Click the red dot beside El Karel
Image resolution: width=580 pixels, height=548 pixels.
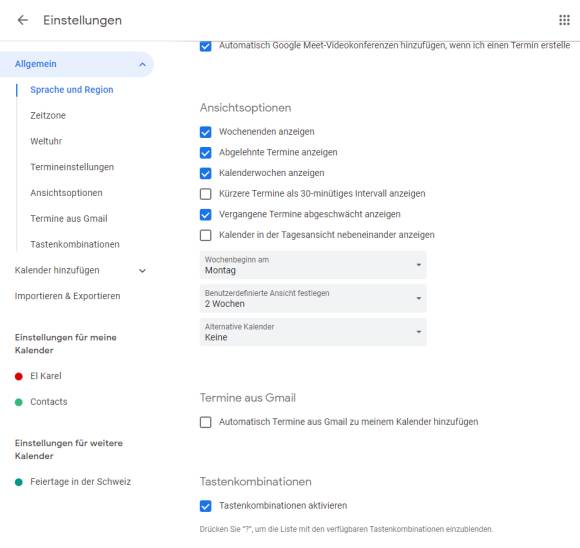[18, 376]
